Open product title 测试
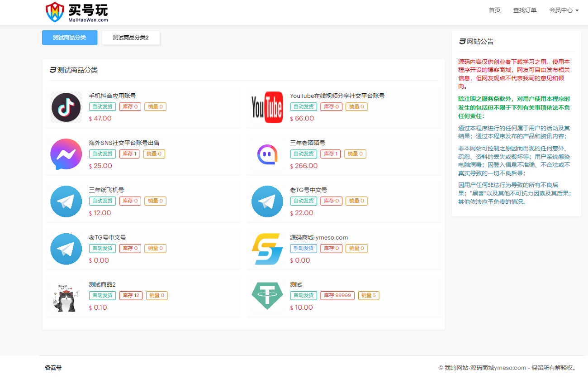The width and height of the screenshot is (588, 379). point(296,285)
